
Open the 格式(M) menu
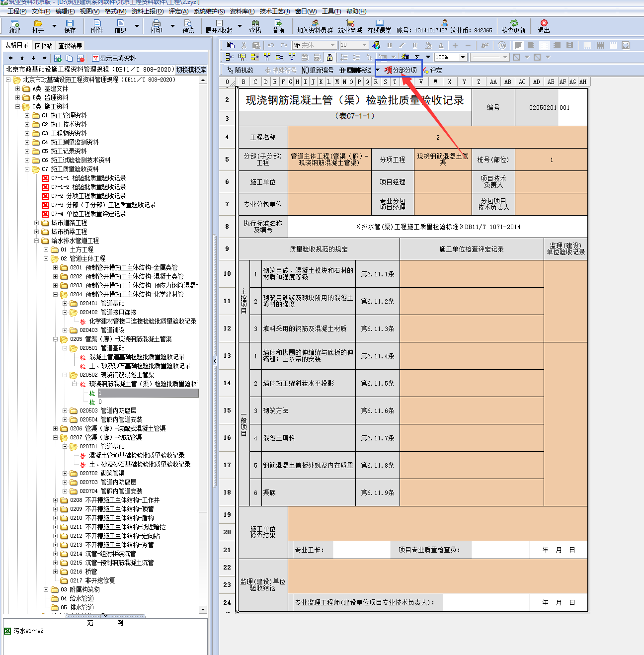pyautogui.click(x=115, y=11)
